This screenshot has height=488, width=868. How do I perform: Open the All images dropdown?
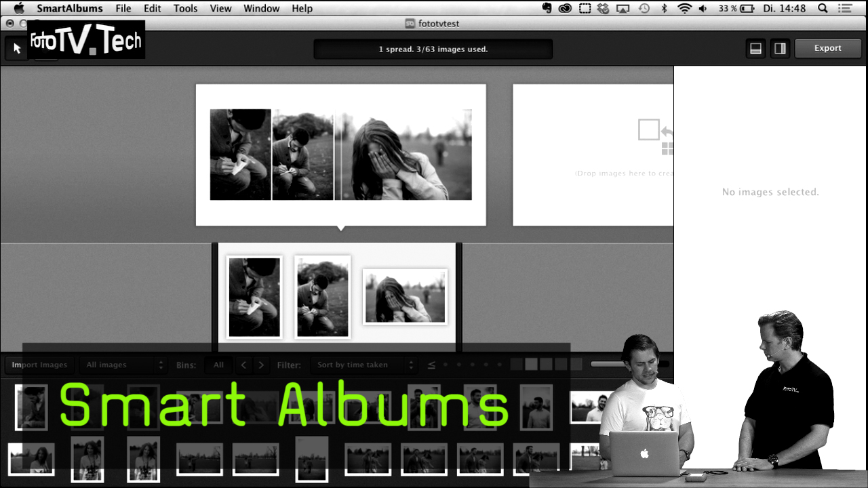coord(123,365)
